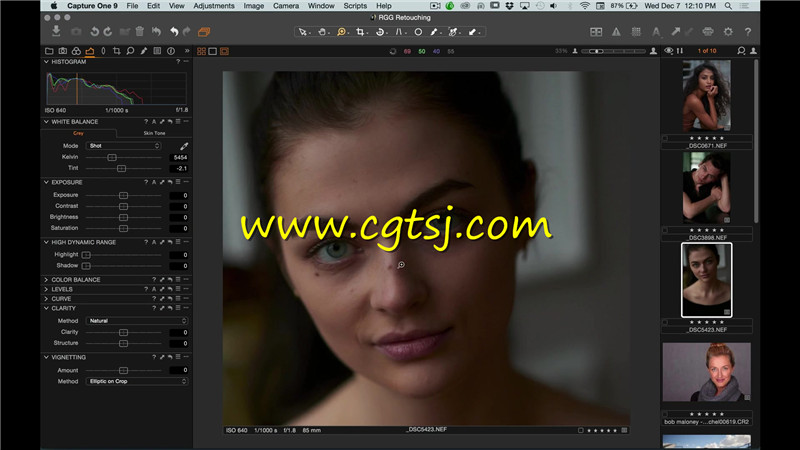
Task: Open the Camera menu
Action: point(286,6)
